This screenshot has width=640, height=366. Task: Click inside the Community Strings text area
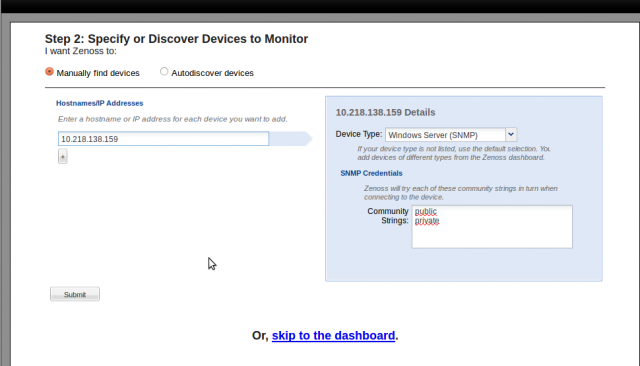492,226
